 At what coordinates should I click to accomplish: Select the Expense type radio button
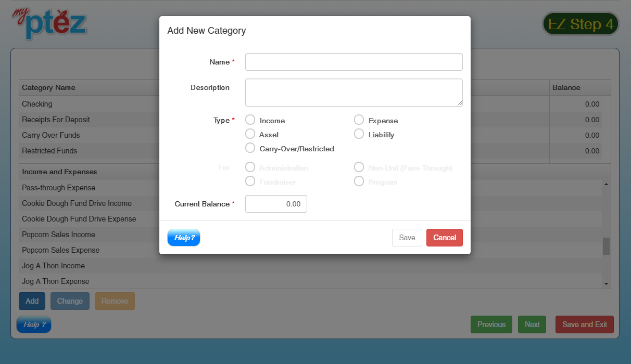click(359, 120)
